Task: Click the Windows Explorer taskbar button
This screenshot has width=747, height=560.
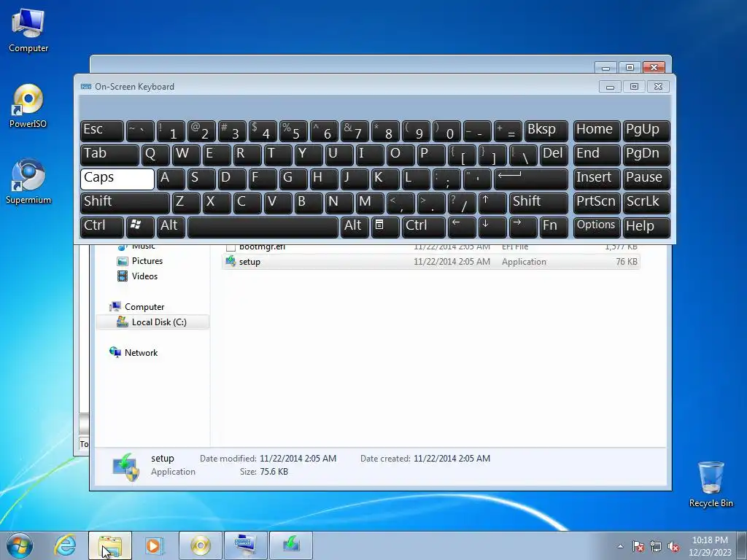Action: pos(110,545)
